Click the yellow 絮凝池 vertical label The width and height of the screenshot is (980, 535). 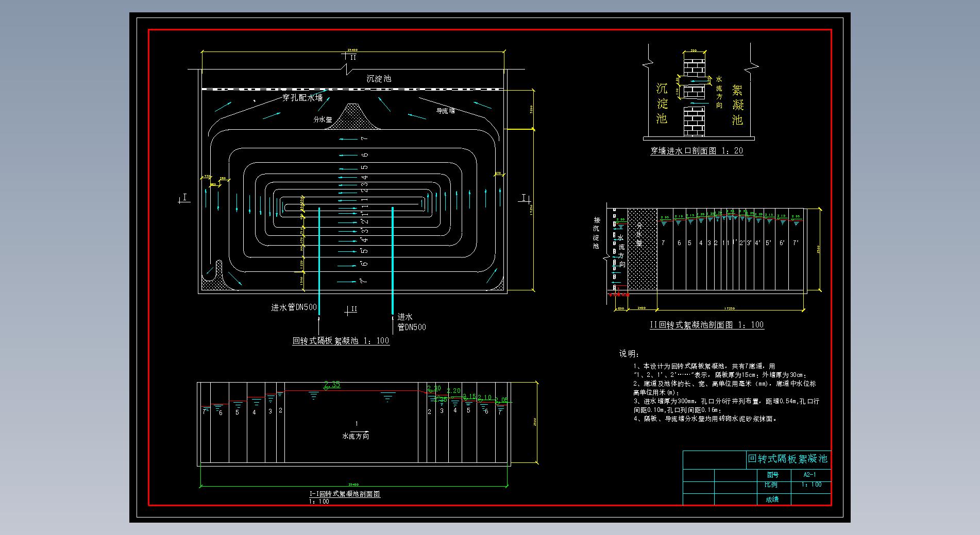click(x=738, y=105)
